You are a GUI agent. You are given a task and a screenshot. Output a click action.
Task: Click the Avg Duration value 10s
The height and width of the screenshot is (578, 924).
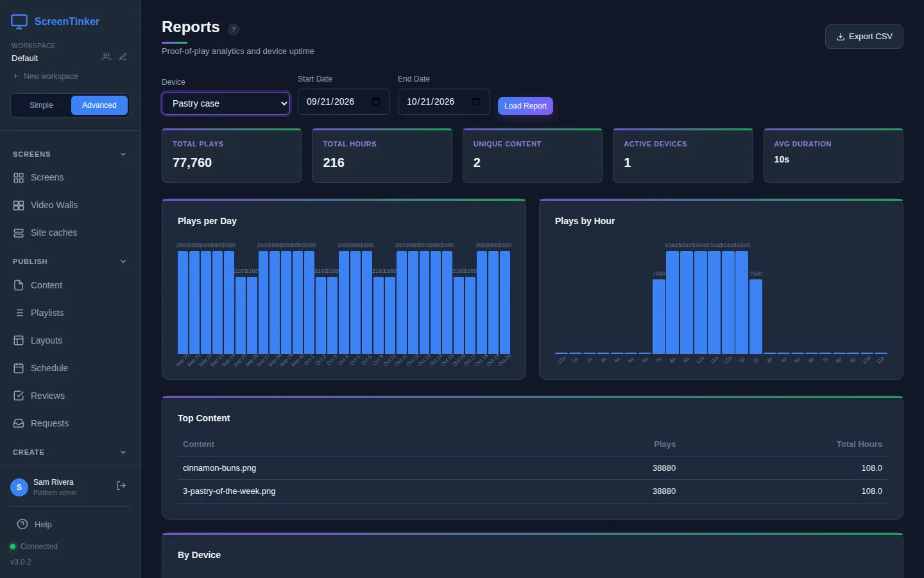782,159
